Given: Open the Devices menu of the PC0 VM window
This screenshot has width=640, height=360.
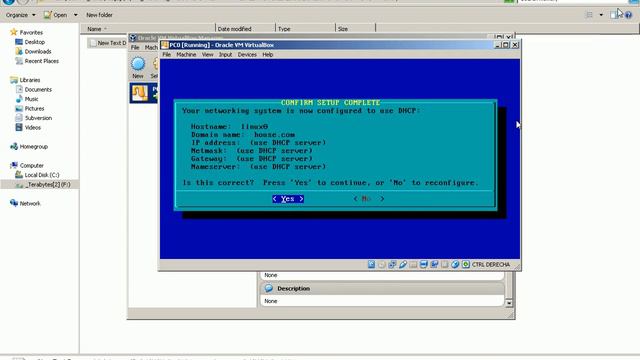Looking at the screenshot, I should click(247, 54).
